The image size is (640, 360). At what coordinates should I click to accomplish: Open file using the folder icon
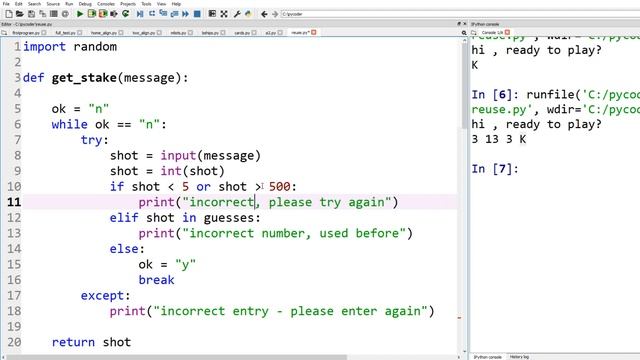[x=20, y=14]
